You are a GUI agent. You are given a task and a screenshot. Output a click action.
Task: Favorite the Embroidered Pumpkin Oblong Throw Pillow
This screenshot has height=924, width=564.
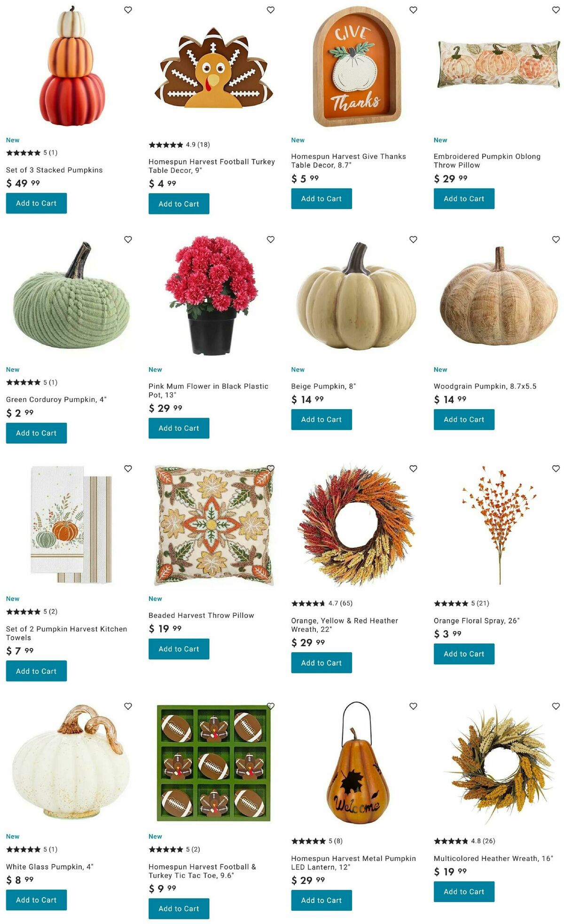coord(556,10)
